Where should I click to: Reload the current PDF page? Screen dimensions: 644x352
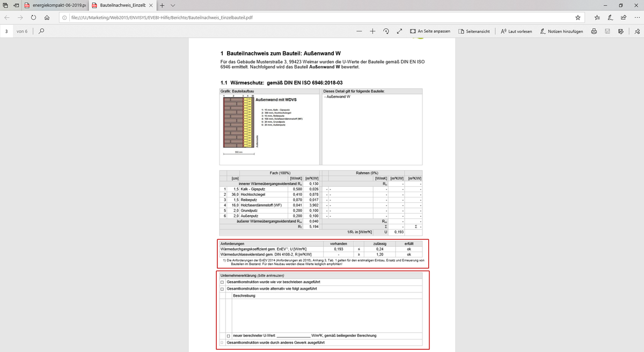pyautogui.click(x=34, y=17)
